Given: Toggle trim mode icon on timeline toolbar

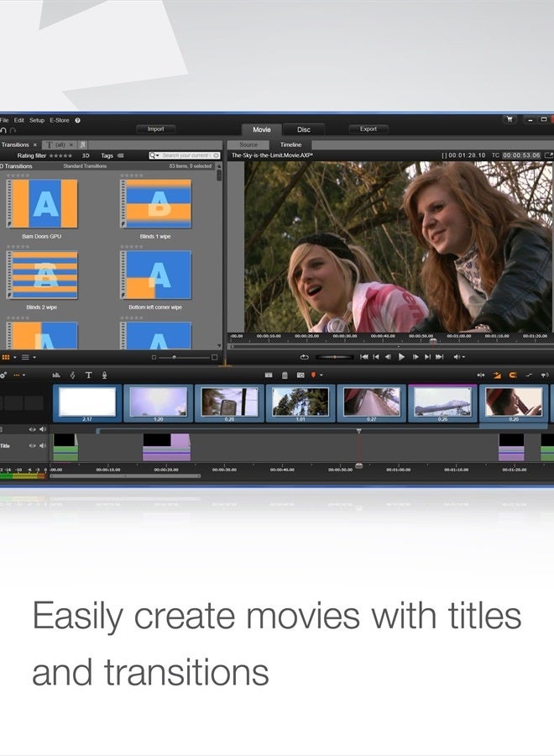Looking at the screenshot, I should coord(481,375).
